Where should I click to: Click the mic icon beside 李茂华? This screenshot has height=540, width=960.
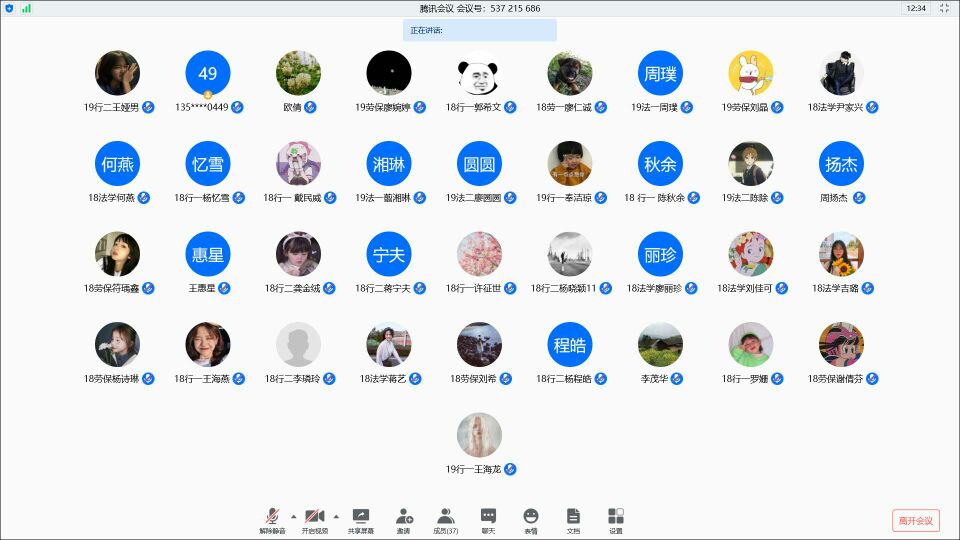(x=677, y=379)
